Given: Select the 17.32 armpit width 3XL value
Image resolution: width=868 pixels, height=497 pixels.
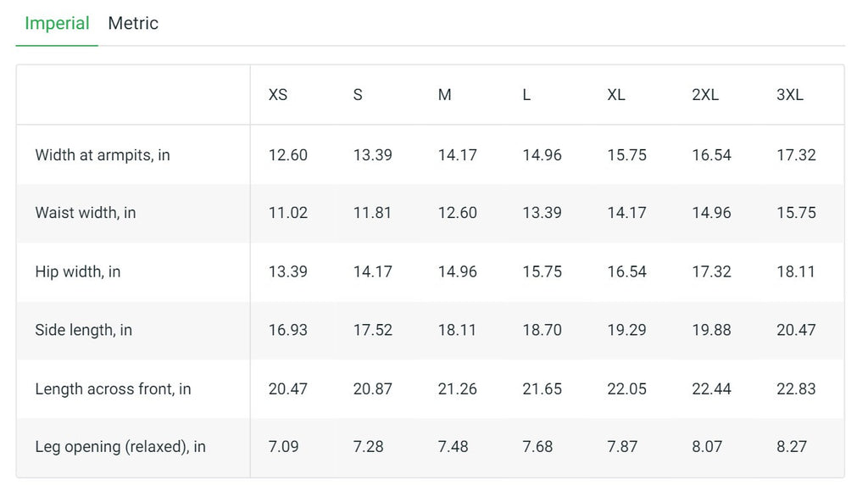Looking at the screenshot, I should click(796, 155).
